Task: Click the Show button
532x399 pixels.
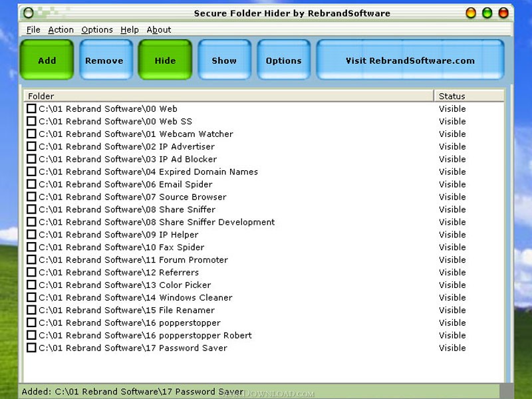Action: [224, 60]
